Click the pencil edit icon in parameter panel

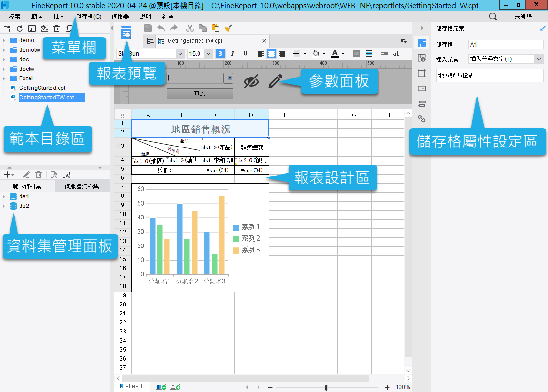275,81
